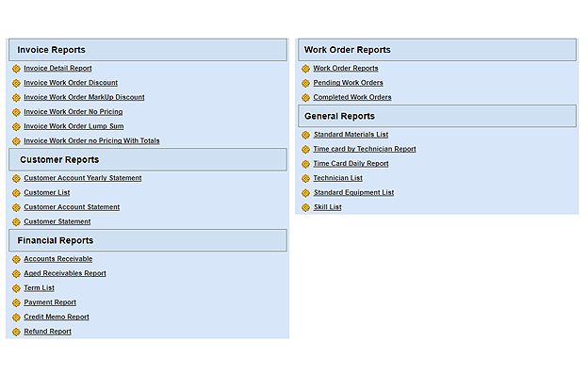Click the icon beside Payment Report
588x390 pixels.
[x=16, y=302]
